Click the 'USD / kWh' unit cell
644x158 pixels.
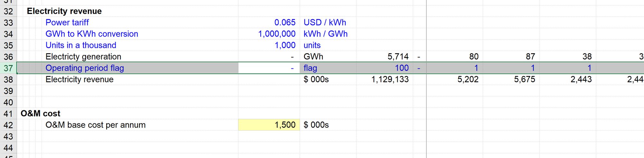[x=325, y=23]
